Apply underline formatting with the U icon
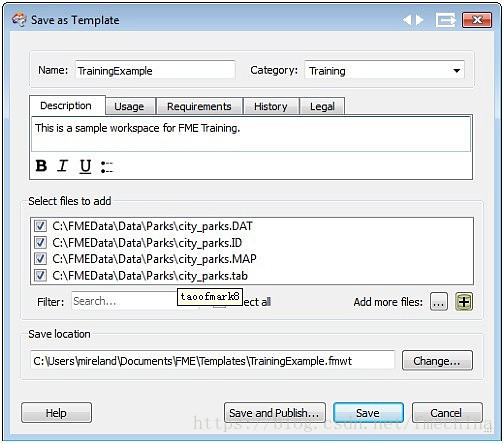Viewport: 504px width, 443px height. coord(85,166)
